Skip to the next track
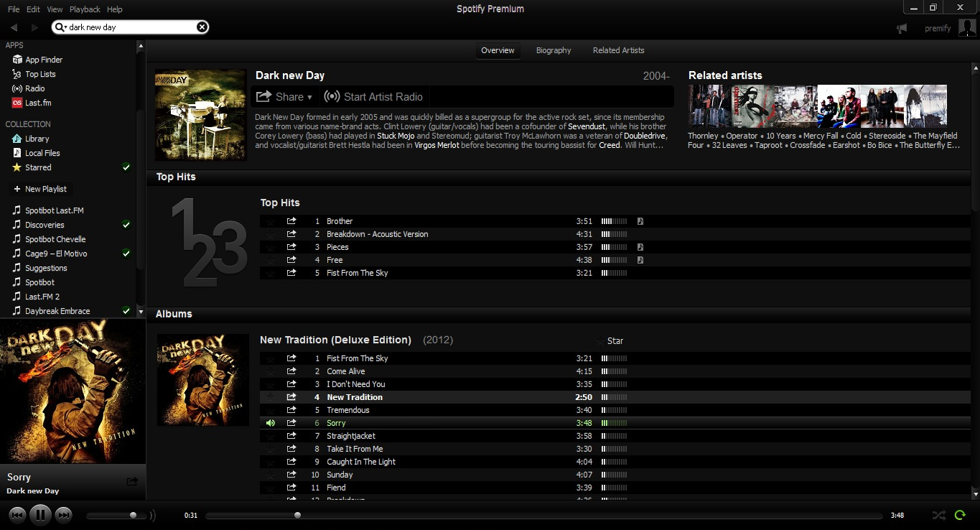980x530 pixels. pyautogui.click(x=64, y=514)
